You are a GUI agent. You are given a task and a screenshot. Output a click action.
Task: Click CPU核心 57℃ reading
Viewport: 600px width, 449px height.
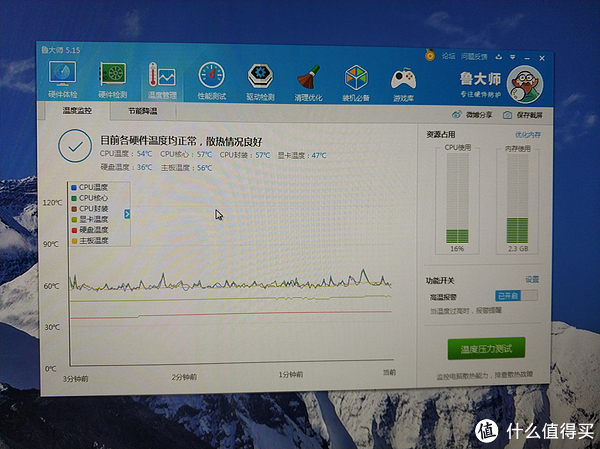186,154
